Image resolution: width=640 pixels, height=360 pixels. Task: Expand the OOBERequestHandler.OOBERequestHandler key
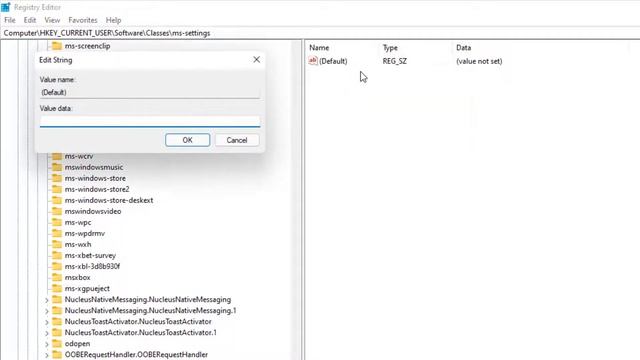(x=47, y=355)
